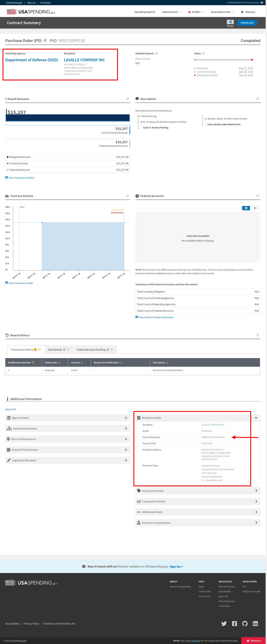The width and height of the screenshot is (267, 644).
Task: Click View Transaction History link
Action: click(20, 178)
